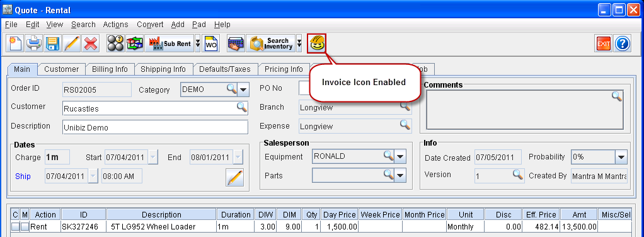Image resolution: width=644 pixels, height=237 pixels.
Task: Click the Day Price column header
Action: coord(340,214)
